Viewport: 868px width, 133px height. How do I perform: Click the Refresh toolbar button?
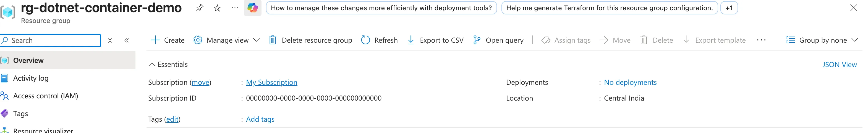379,40
